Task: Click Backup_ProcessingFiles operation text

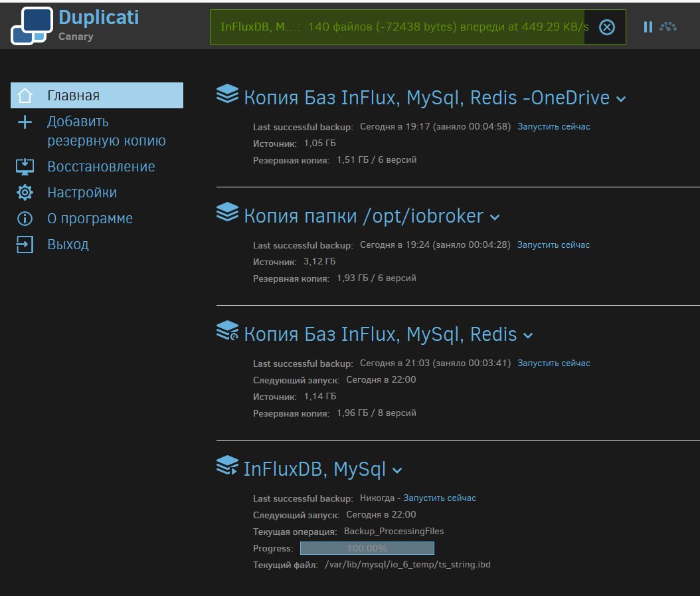Action: point(394,532)
